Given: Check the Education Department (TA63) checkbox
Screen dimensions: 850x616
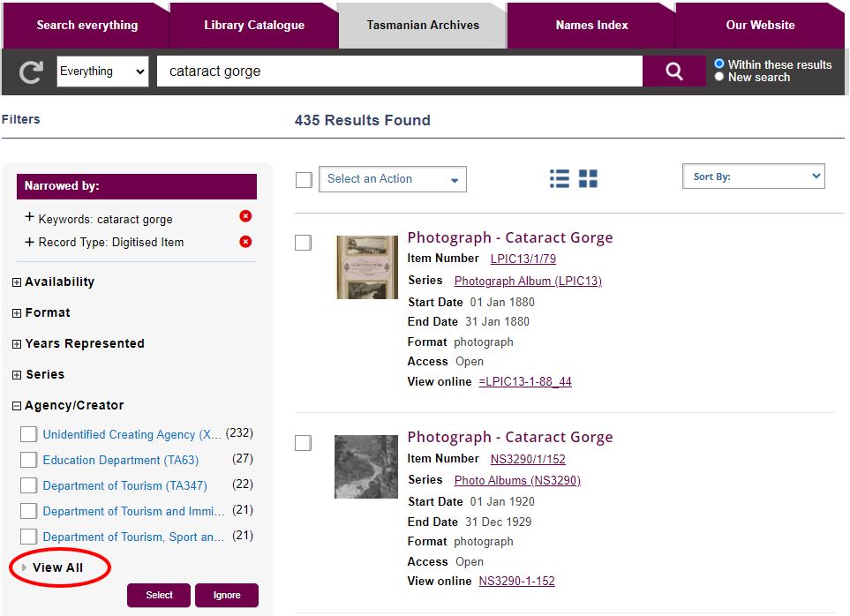Looking at the screenshot, I should (x=29, y=460).
